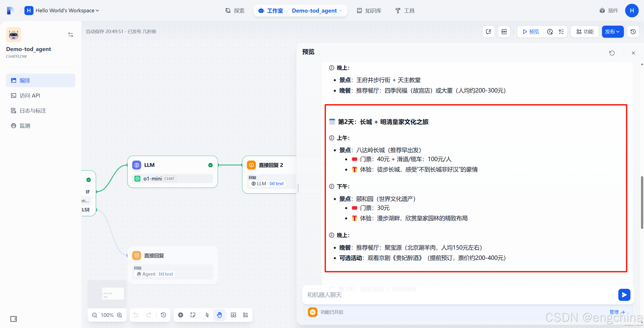The height and width of the screenshot is (328, 644).
Task: Click the restart conversation refresh icon
Action: (x=612, y=53)
